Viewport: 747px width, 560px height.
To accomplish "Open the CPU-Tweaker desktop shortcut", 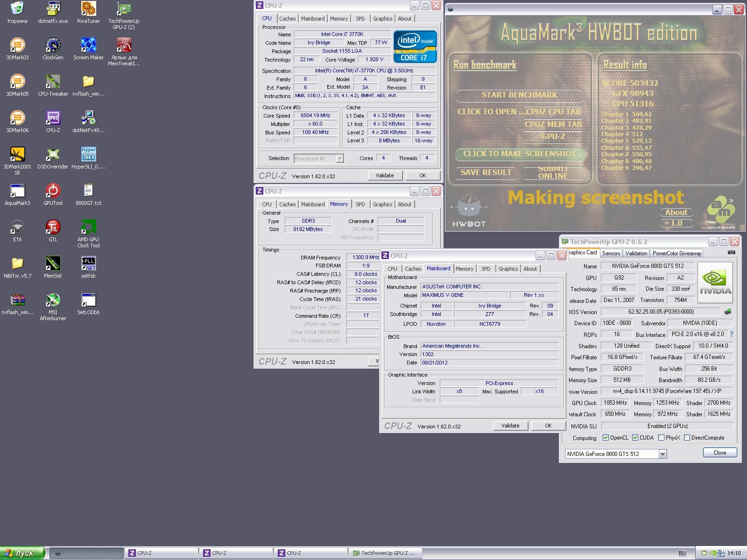I will tap(53, 85).
